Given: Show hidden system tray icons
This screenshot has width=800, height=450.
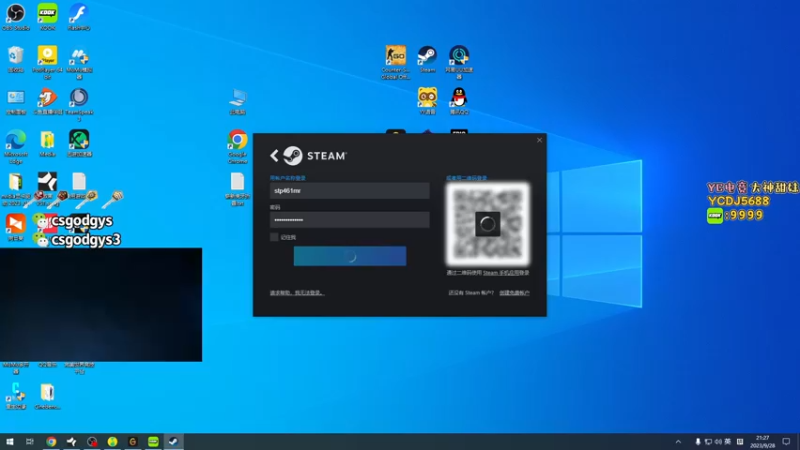Looking at the screenshot, I should pyautogui.click(x=678, y=442).
